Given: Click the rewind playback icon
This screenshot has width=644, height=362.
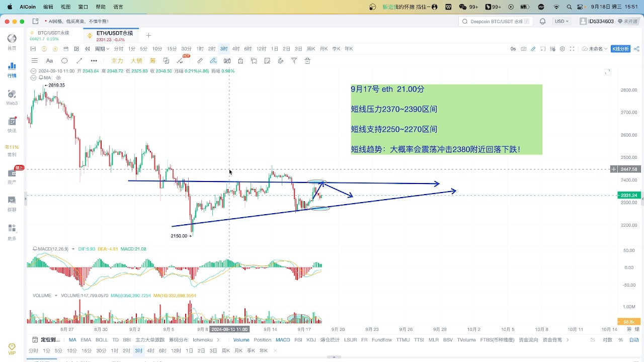Looking at the screenshot, I should (88, 49).
